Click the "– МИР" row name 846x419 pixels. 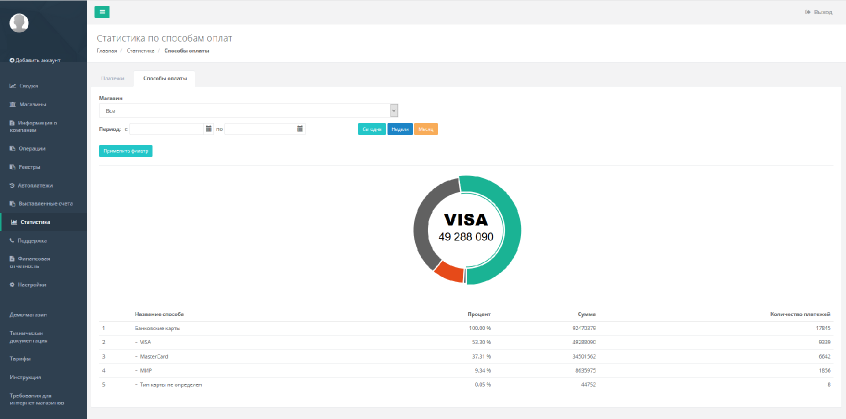143,370
